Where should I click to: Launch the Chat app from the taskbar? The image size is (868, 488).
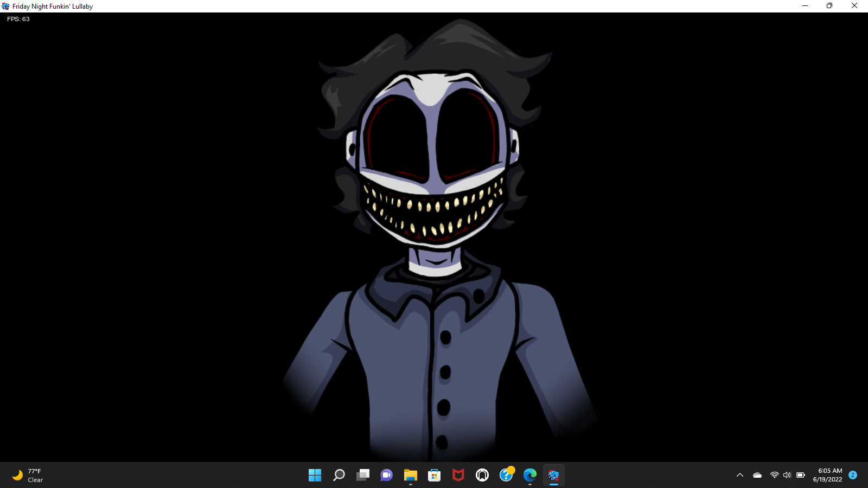tap(386, 476)
